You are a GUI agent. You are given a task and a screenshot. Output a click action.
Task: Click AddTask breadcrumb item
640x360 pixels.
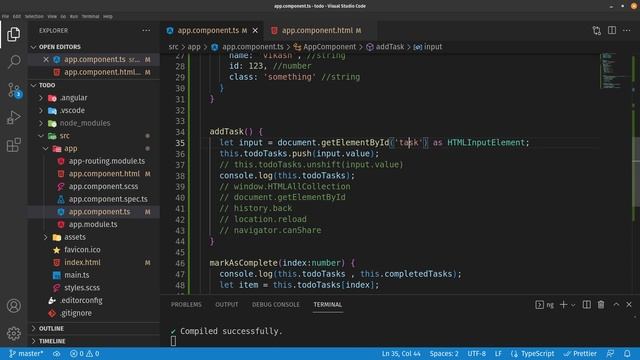click(385, 47)
